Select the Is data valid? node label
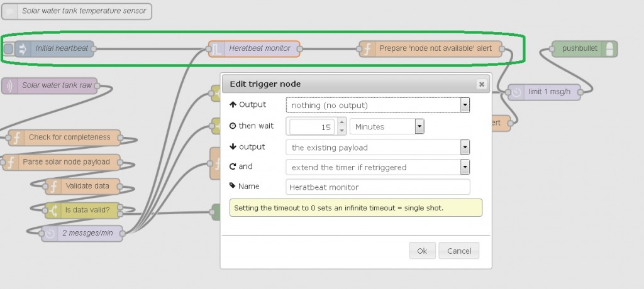 pos(87,210)
